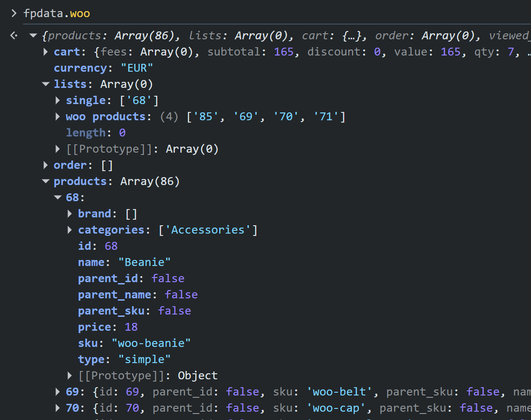
Task: Click the name value Beanie
Action: 145,262
